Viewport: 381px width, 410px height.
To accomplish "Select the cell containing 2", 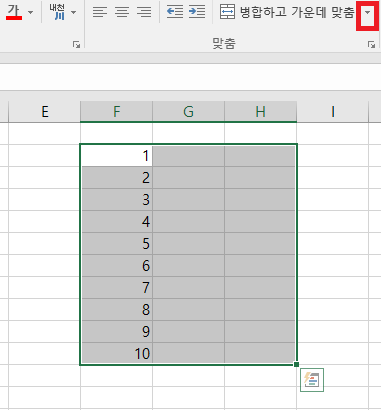I will [x=116, y=178].
